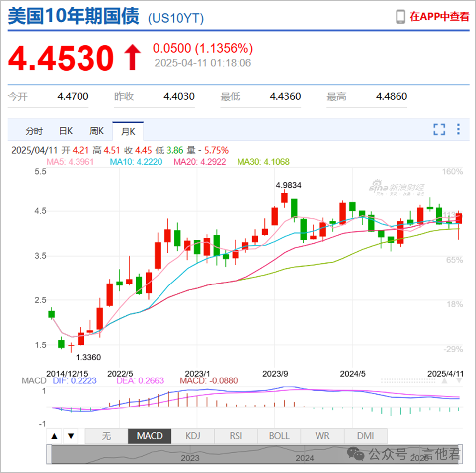Enable the KDJ indicator
Viewport: 476px width, 473px height.
tap(193, 436)
